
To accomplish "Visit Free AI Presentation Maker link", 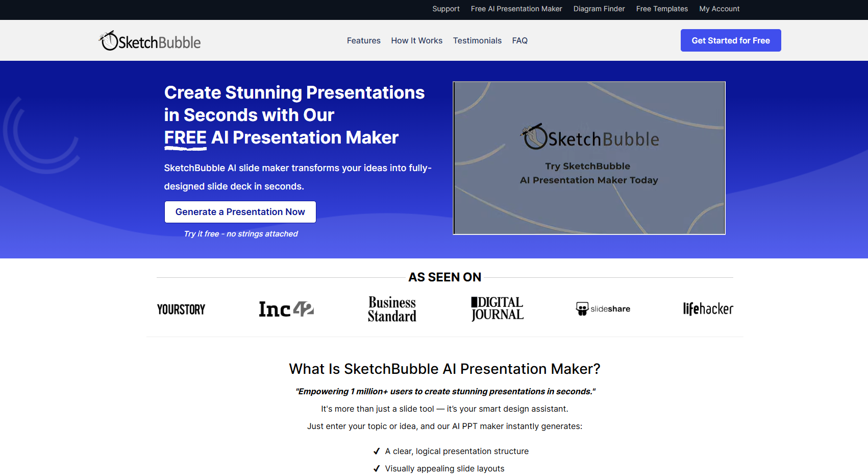I will pos(516,9).
